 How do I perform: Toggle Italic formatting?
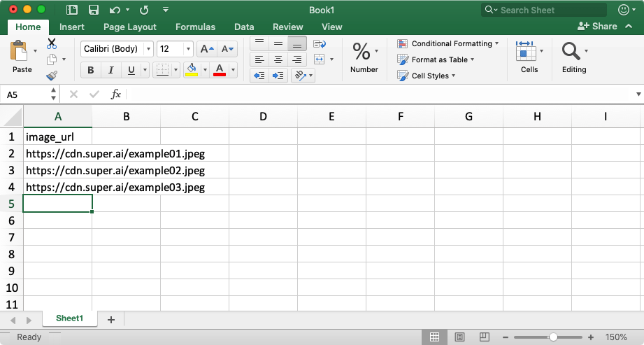110,70
